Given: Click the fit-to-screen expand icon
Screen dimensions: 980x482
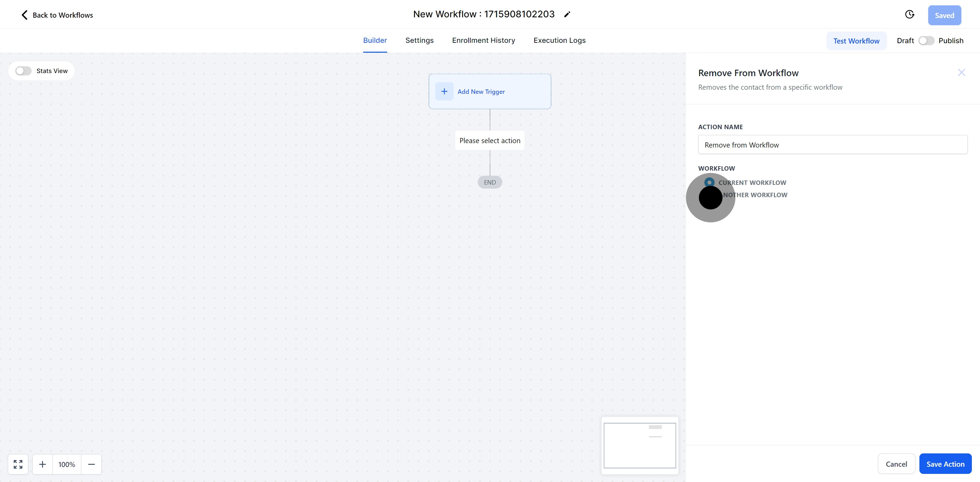Looking at the screenshot, I should pos(18,464).
